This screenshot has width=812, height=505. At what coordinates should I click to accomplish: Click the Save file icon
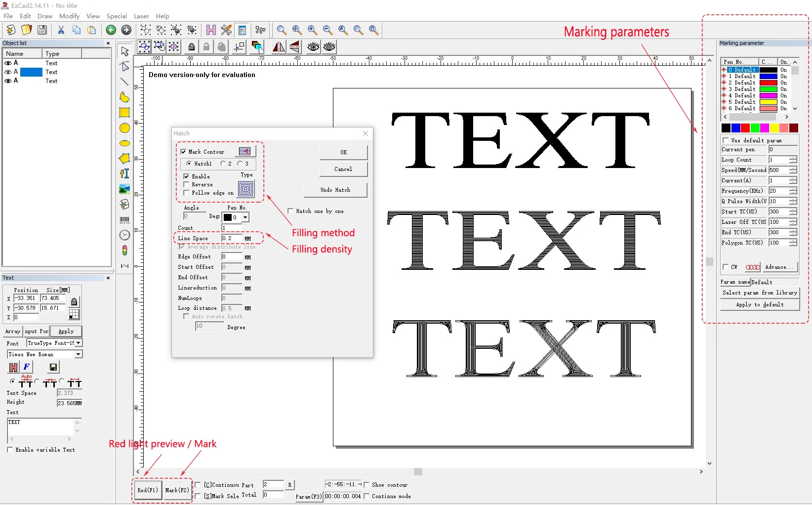click(42, 30)
